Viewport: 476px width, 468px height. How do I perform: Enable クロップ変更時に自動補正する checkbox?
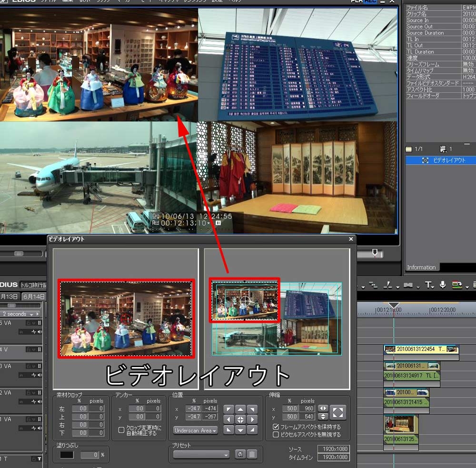pyautogui.click(x=121, y=430)
